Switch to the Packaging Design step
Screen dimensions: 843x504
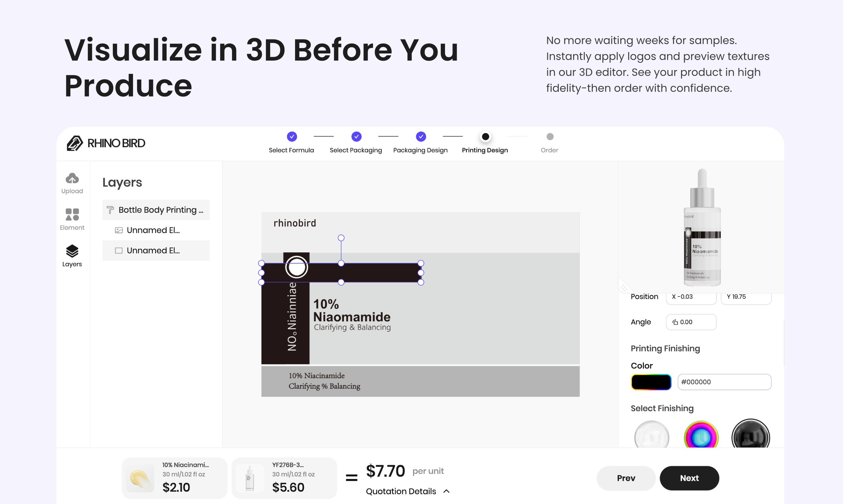[x=421, y=136]
